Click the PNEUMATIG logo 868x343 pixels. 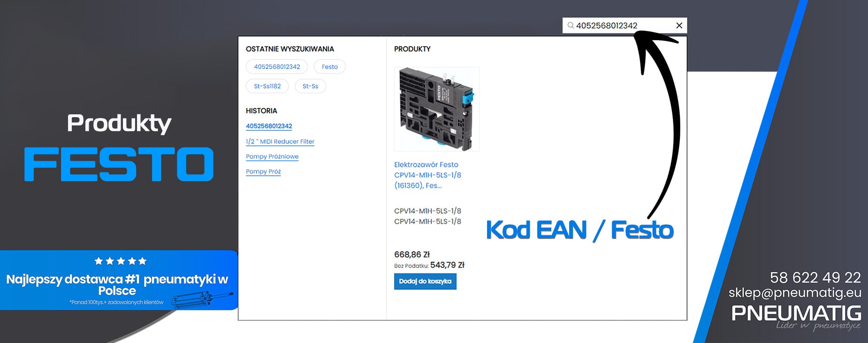click(796, 313)
